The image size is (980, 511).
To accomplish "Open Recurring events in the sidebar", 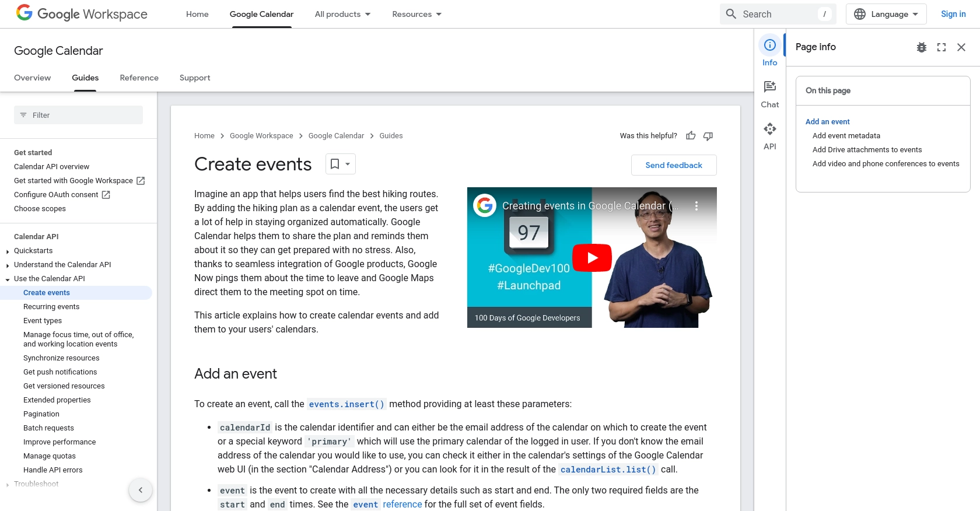I will [51, 307].
